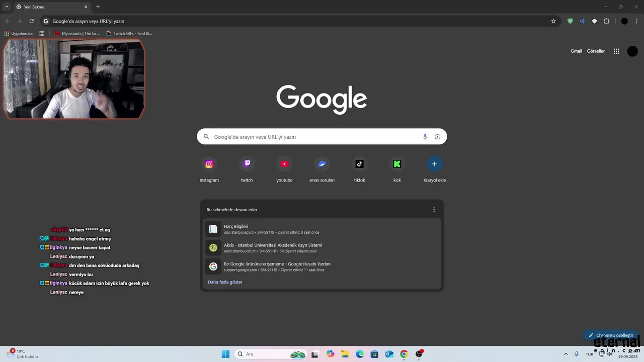Image resolution: width=644 pixels, height=362 pixels.
Task: Open the Aksis İstanbul Üniversitesi entry
Action: tap(322, 248)
